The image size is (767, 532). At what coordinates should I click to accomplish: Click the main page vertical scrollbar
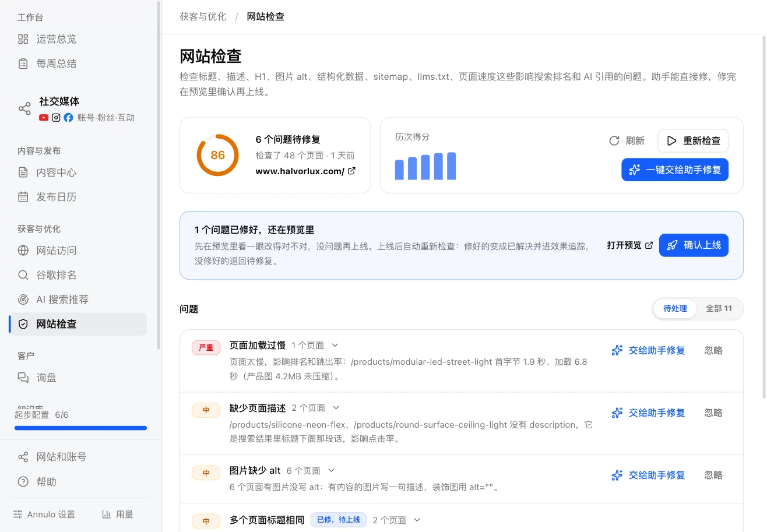click(x=764, y=217)
